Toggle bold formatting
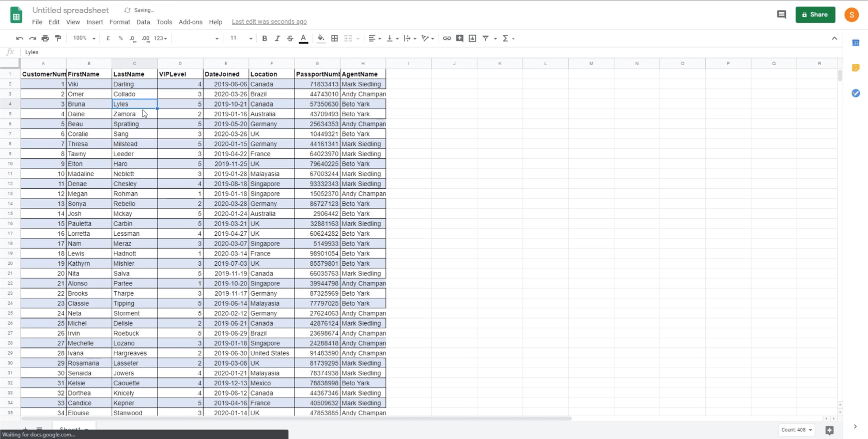This screenshot has height=439, width=868. point(265,38)
